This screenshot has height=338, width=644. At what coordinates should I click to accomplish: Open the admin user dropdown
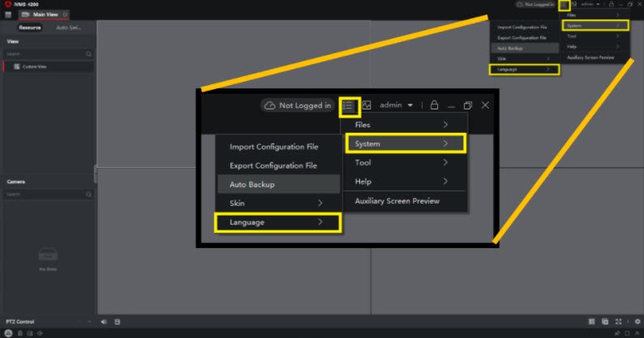[590, 5]
